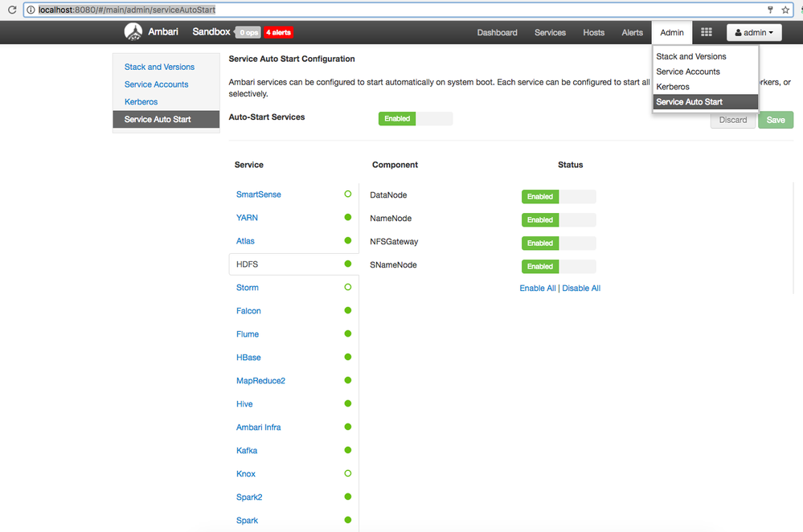803x532 pixels.
Task: Click the Discard button
Action: coord(733,120)
